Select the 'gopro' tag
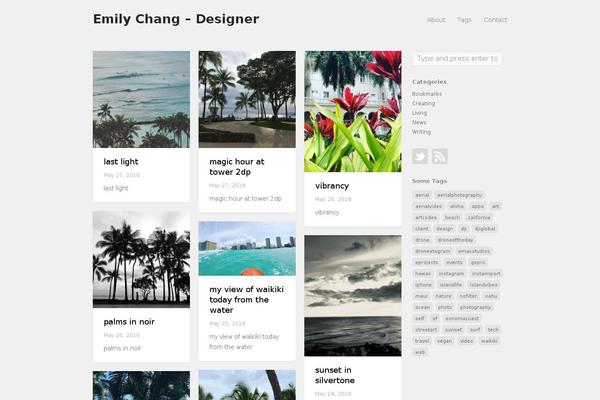 coord(478,263)
